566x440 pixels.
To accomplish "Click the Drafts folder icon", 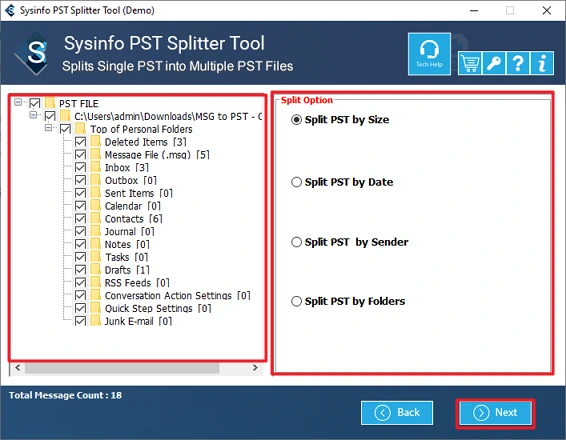I will pyautogui.click(x=95, y=270).
